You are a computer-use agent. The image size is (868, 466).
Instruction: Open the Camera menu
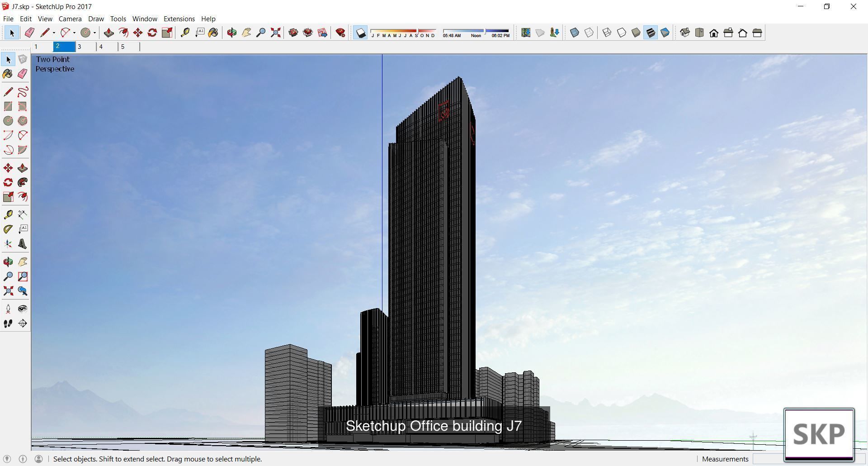point(70,19)
